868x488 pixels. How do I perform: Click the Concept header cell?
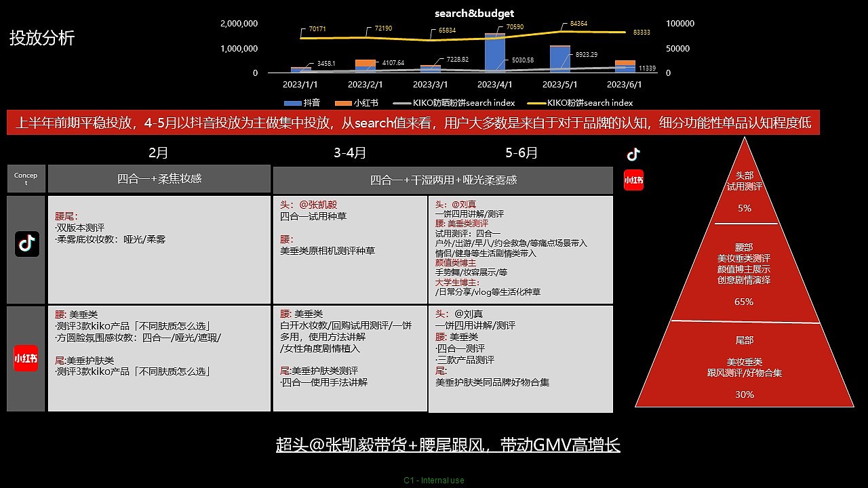point(26,178)
